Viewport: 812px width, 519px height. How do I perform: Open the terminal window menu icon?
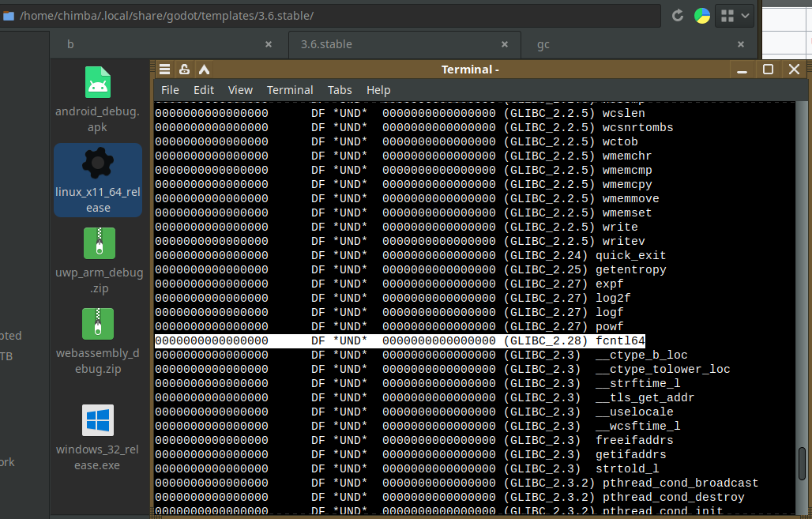coord(164,70)
